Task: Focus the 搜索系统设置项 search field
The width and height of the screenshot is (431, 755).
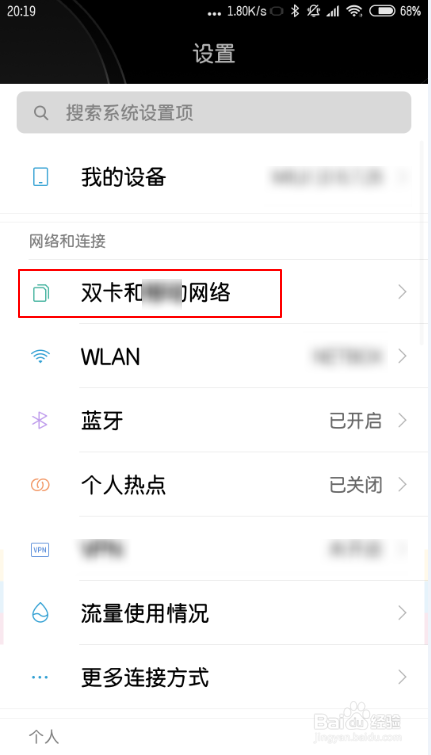Action: tap(214, 113)
